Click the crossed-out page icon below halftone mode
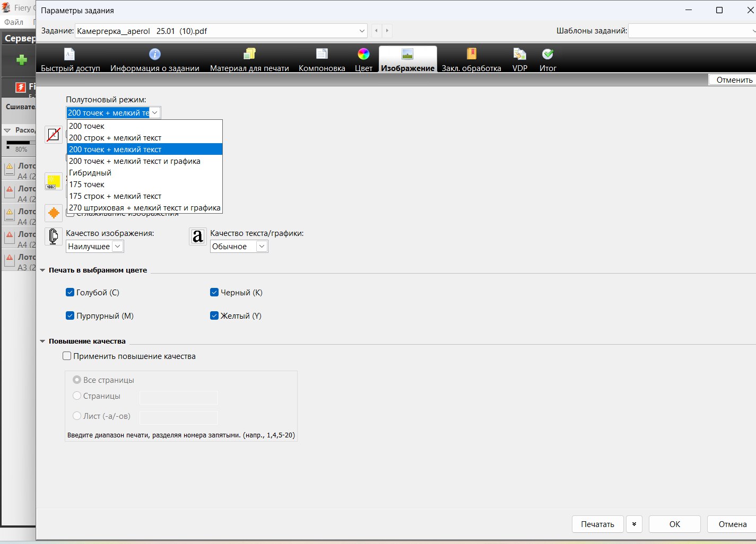756x544 pixels. click(54, 135)
